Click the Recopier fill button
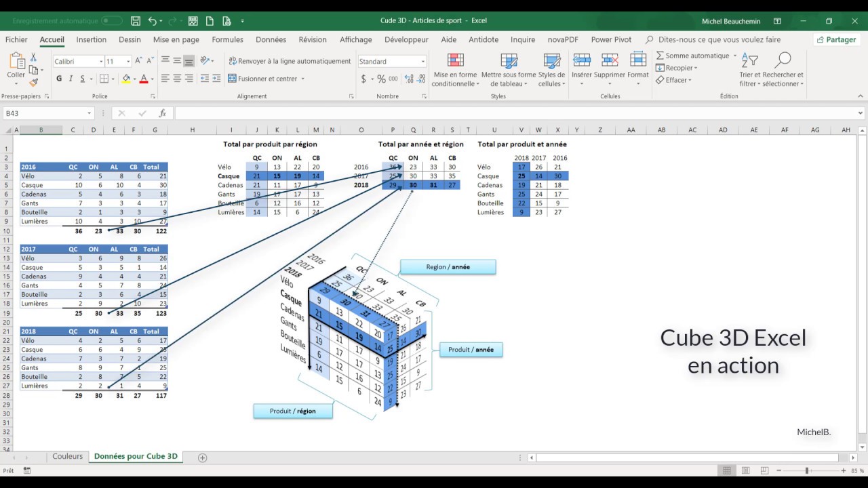This screenshot has width=868, height=488. 675,68
